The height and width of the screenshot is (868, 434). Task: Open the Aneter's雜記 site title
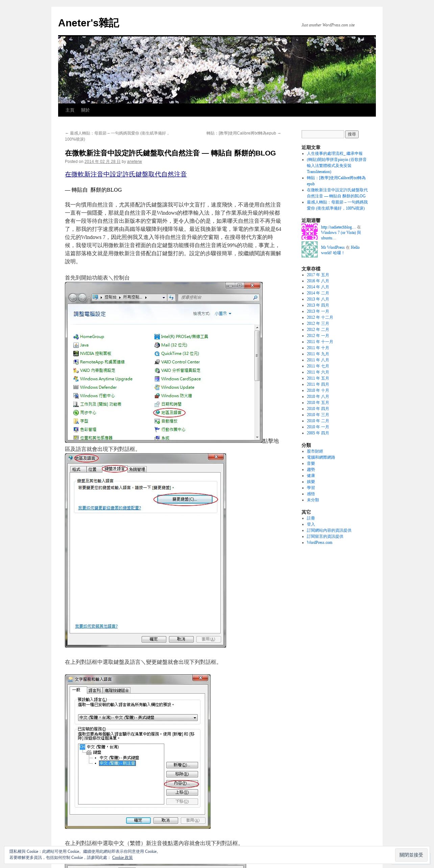[89, 23]
